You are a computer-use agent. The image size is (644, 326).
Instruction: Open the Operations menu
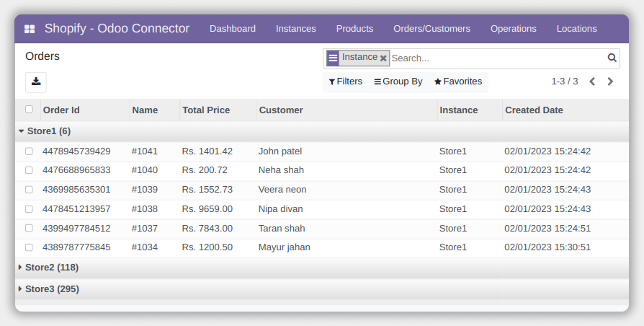(x=514, y=29)
